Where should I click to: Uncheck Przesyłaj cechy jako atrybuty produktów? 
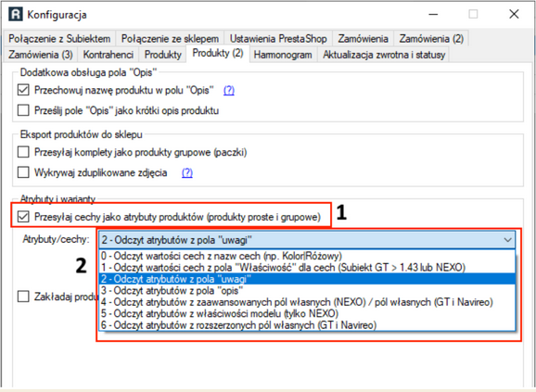tap(23, 217)
